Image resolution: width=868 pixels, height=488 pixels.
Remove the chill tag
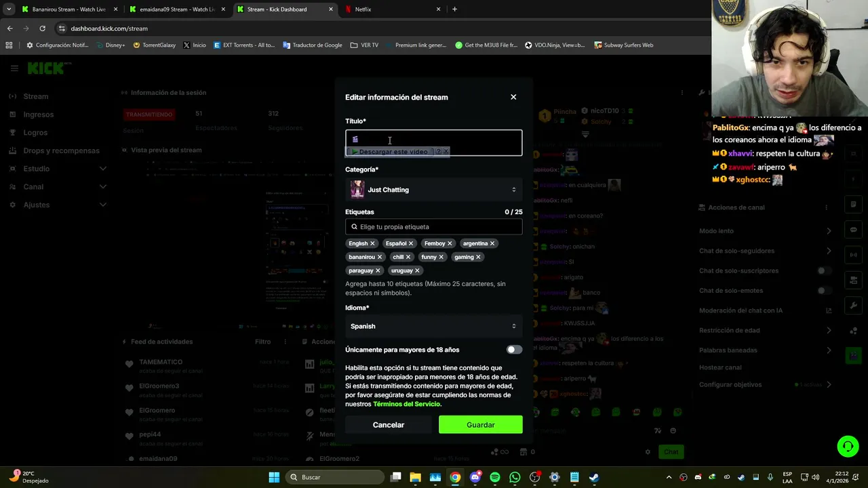tap(408, 257)
